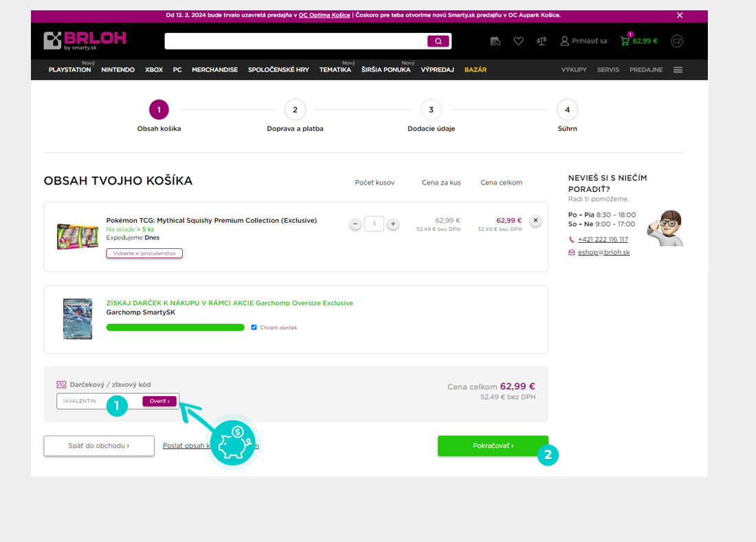Open the wishlist heart icon
The height and width of the screenshot is (542, 756).
click(518, 41)
